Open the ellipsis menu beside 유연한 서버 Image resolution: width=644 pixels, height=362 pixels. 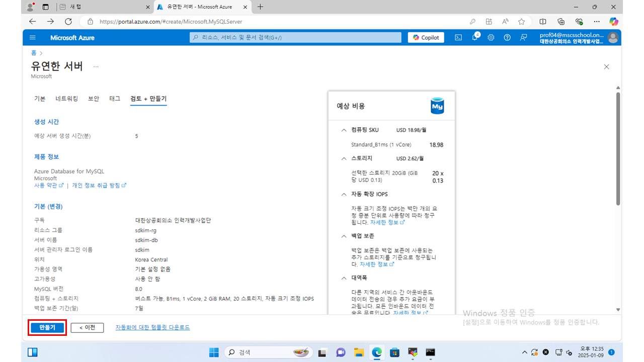96,66
